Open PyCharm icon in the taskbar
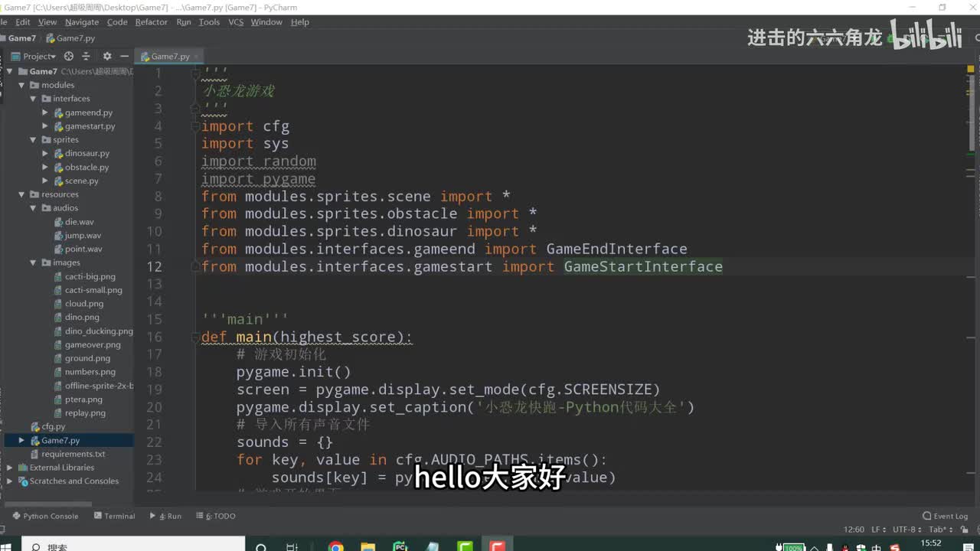Viewport: 980px width, 551px height. pos(400,546)
